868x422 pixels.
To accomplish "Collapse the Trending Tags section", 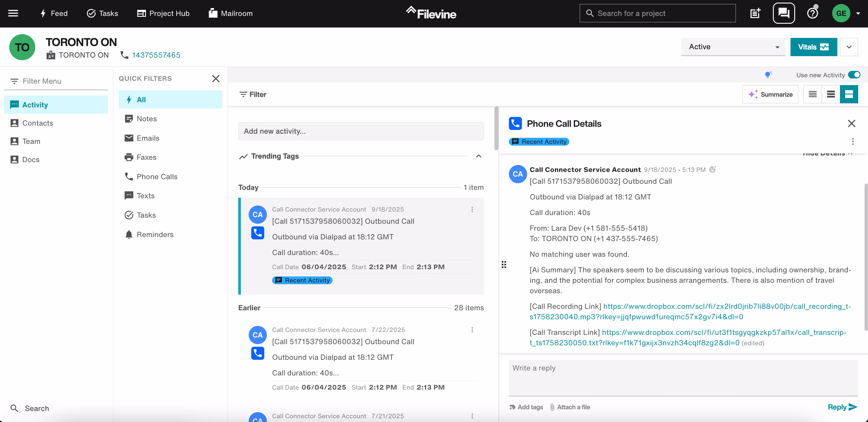I will point(479,156).
